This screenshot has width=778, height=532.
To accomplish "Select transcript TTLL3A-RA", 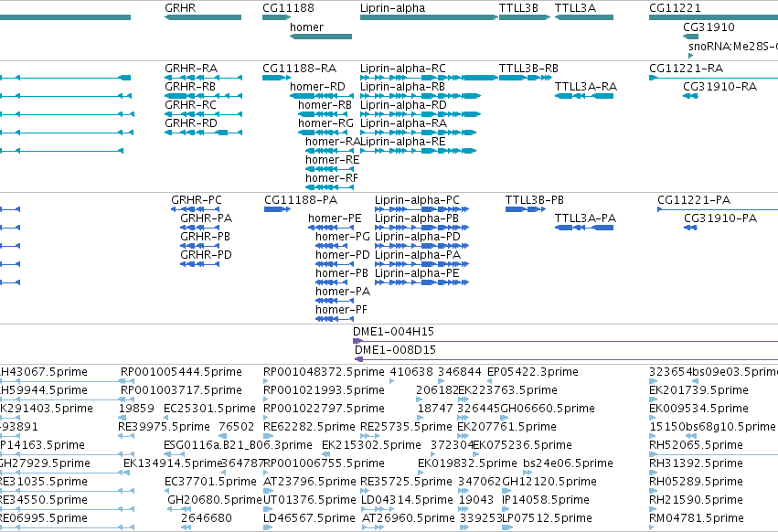I will 584,96.
